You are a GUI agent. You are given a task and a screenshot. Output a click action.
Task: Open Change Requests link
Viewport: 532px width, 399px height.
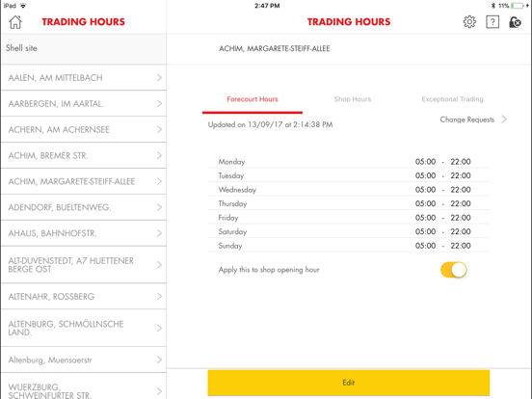(x=467, y=120)
